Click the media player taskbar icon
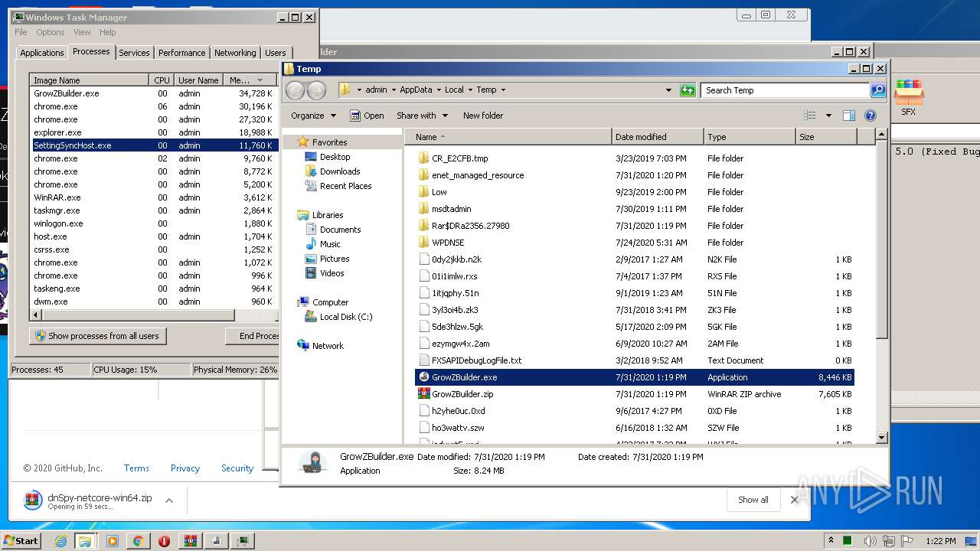The height and width of the screenshot is (551, 980). 113,541
